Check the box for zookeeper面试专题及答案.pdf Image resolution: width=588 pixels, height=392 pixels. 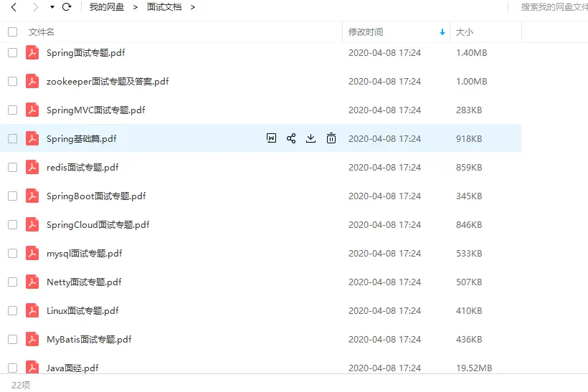tap(13, 81)
